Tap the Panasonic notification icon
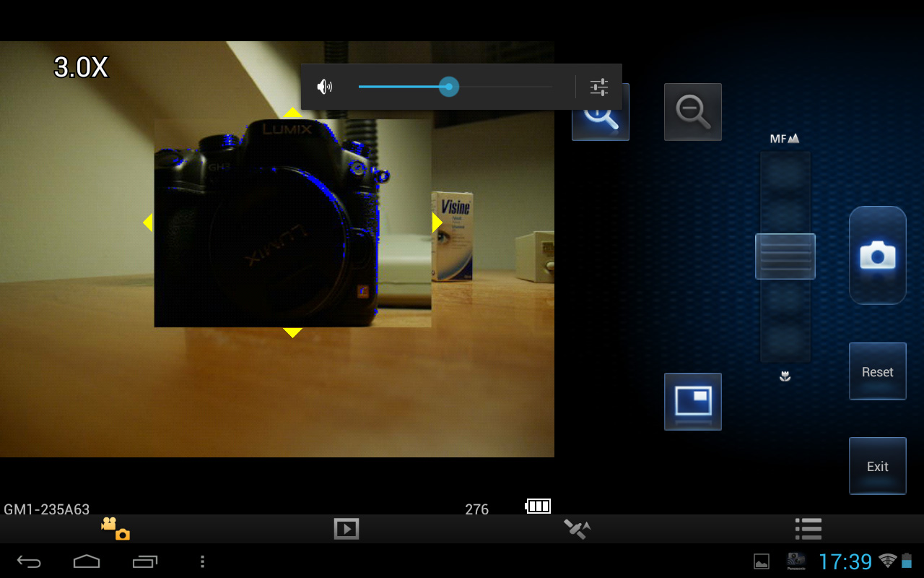This screenshot has width=924, height=578. pyautogui.click(x=796, y=561)
